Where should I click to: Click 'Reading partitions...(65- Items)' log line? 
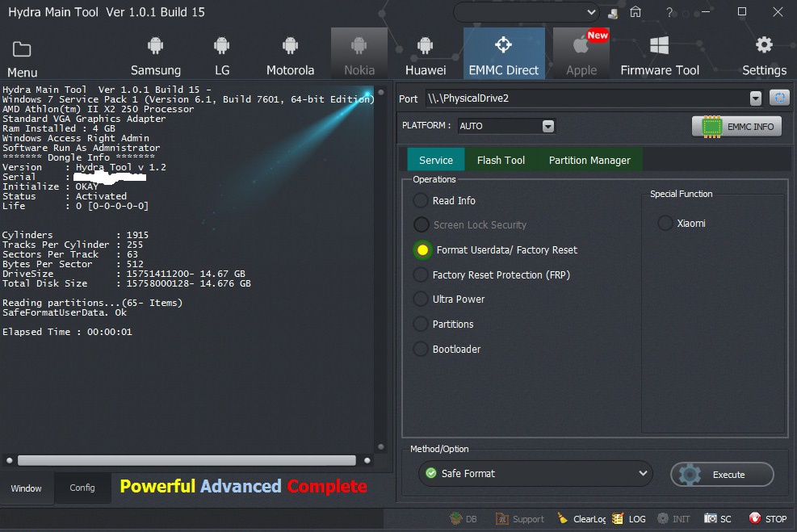point(93,303)
